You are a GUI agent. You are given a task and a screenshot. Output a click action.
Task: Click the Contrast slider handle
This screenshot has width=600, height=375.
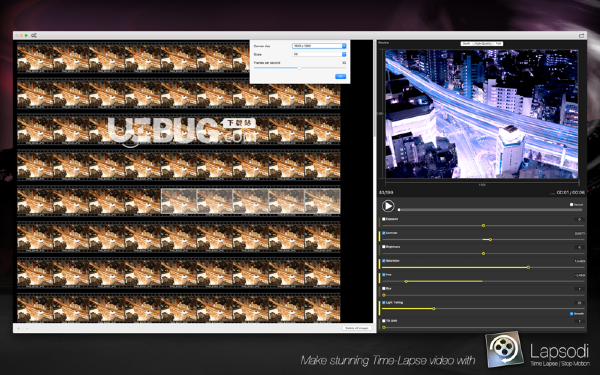[490, 240]
